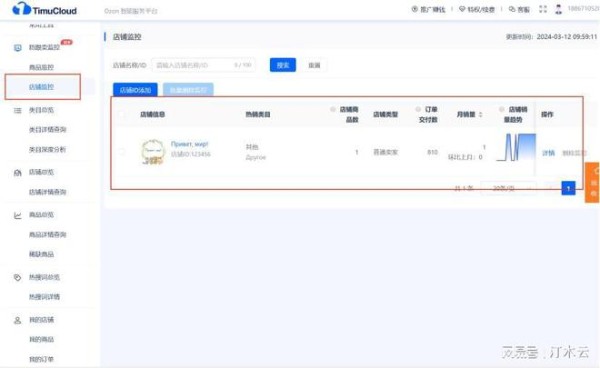Click the 店铺信息 column header
The height and width of the screenshot is (368, 600).
(152, 114)
